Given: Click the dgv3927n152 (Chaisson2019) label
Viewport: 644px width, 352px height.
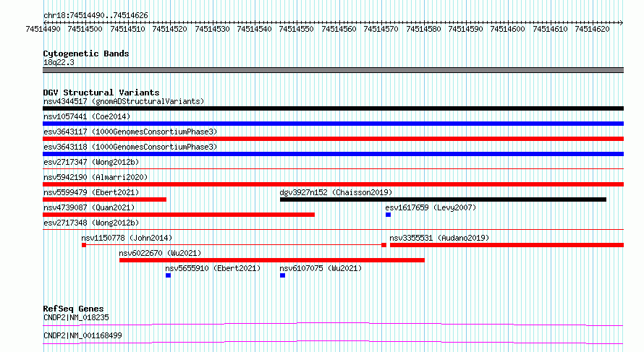Looking at the screenshot, I should [336, 192].
